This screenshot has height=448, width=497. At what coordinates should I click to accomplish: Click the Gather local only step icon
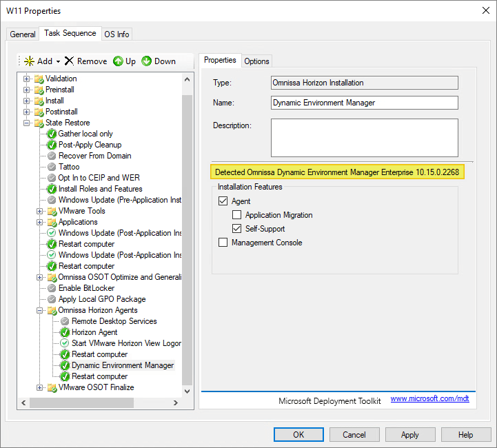point(52,134)
